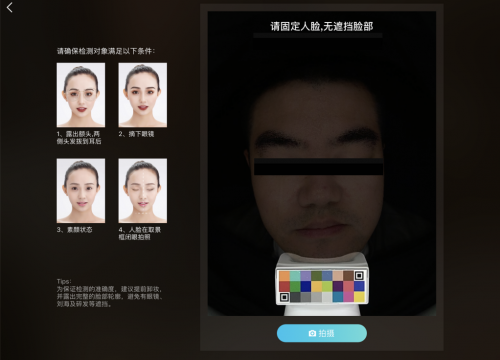Select the example photo for 素颜状态
The width and height of the screenshot is (500, 360).
(x=81, y=191)
